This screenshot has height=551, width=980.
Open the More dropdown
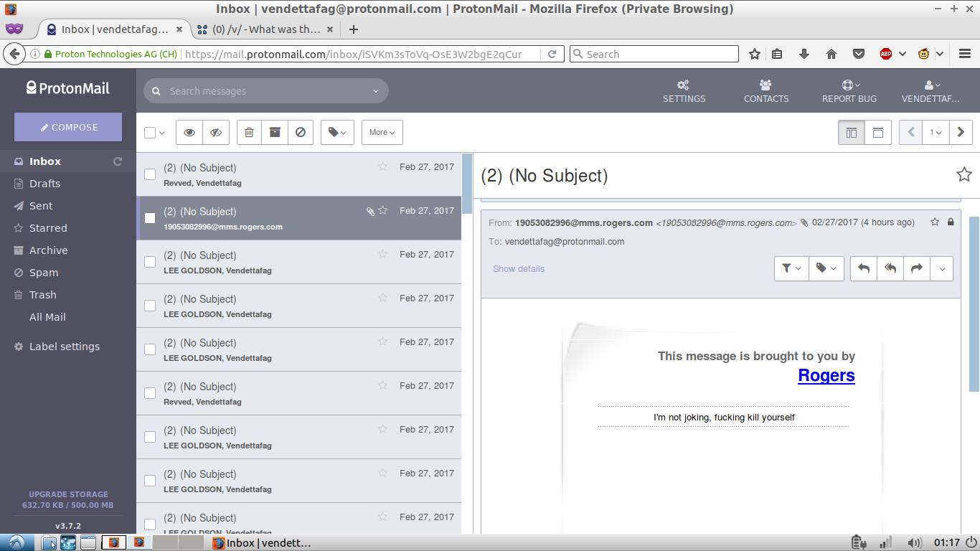382,132
